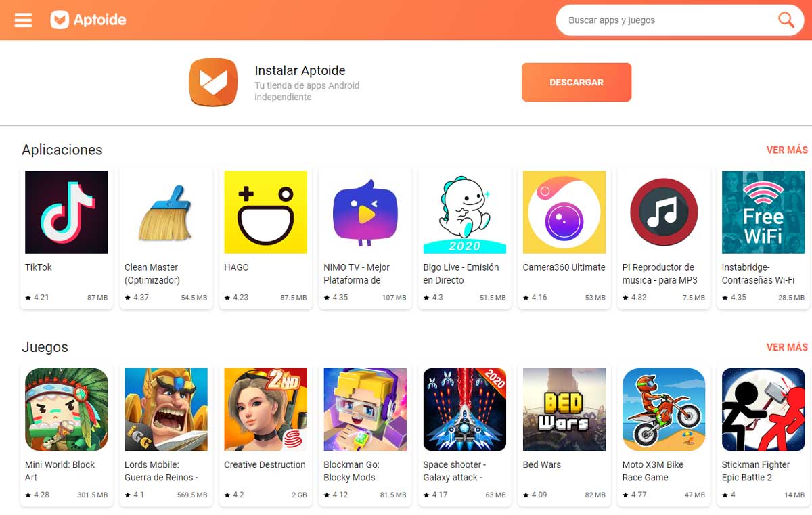Select Moto X3M Bike Race Game
Viewport: 812px width, 515px height.
coord(663,409)
